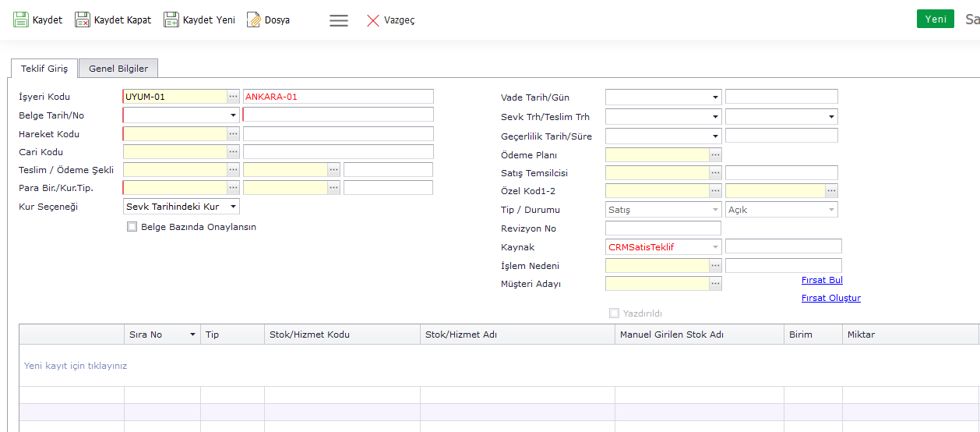Image resolution: width=980 pixels, height=432 pixels.
Task: Open the hamburger menu icon
Action: click(x=339, y=21)
